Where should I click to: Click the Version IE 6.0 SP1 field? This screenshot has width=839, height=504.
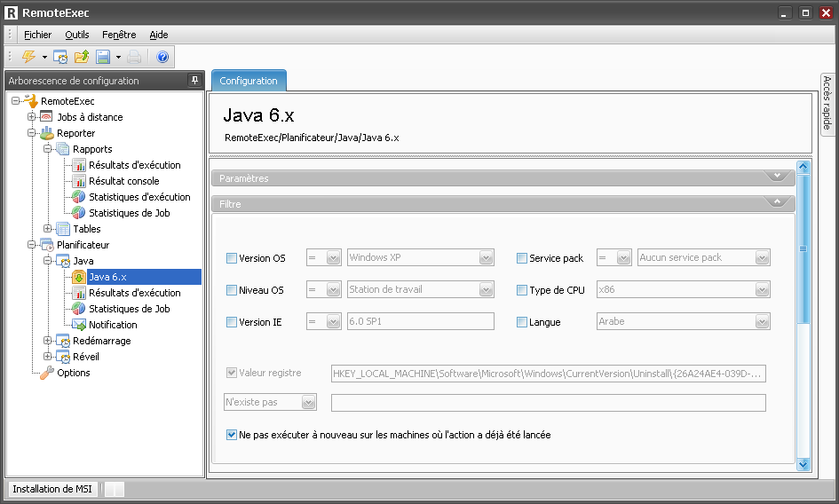[x=421, y=321]
